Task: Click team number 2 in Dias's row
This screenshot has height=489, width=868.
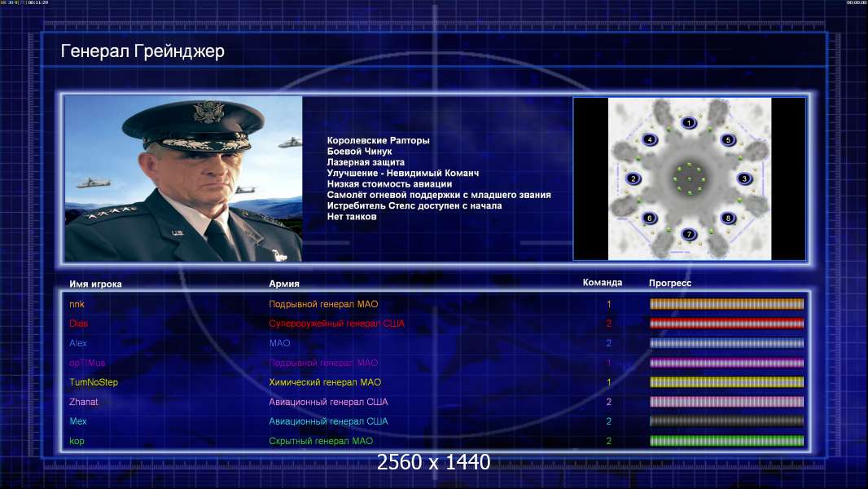Action: 609,324
